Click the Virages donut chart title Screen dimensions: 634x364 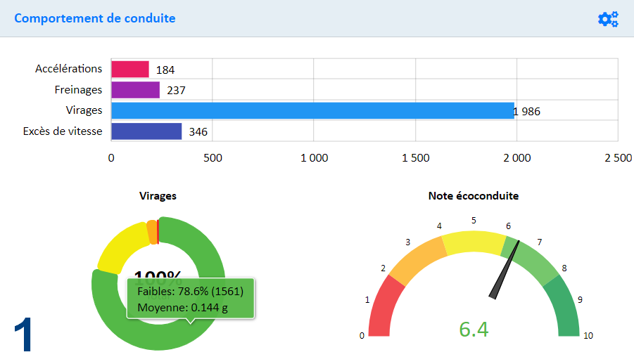point(158,196)
